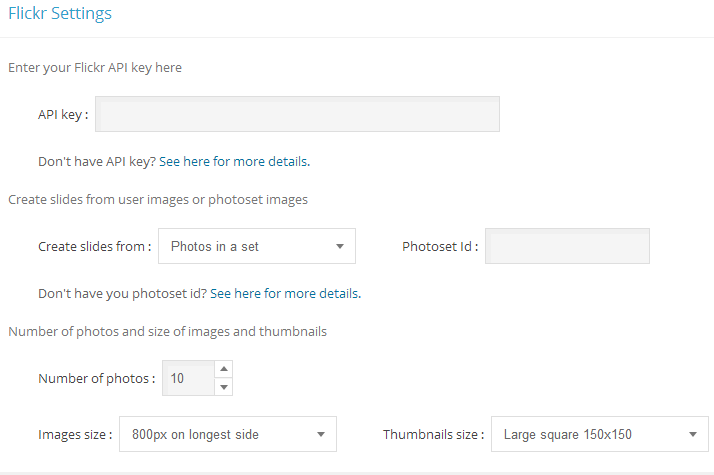Click the 'API key :' label
The height and width of the screenshot is (475, 714).
pyautogui.click(x=63, y=114)
